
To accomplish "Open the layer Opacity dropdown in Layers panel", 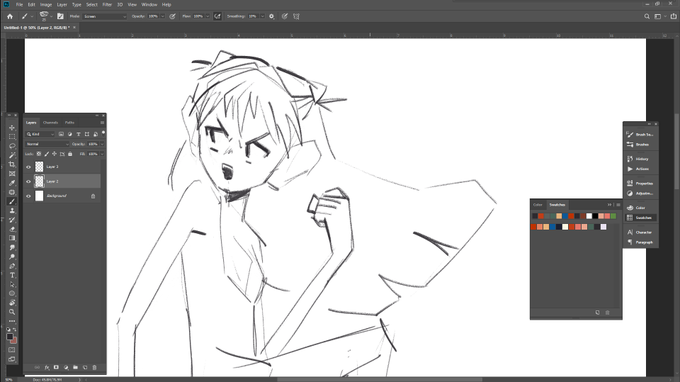I will pyautogui.click(x=102, y=144).
